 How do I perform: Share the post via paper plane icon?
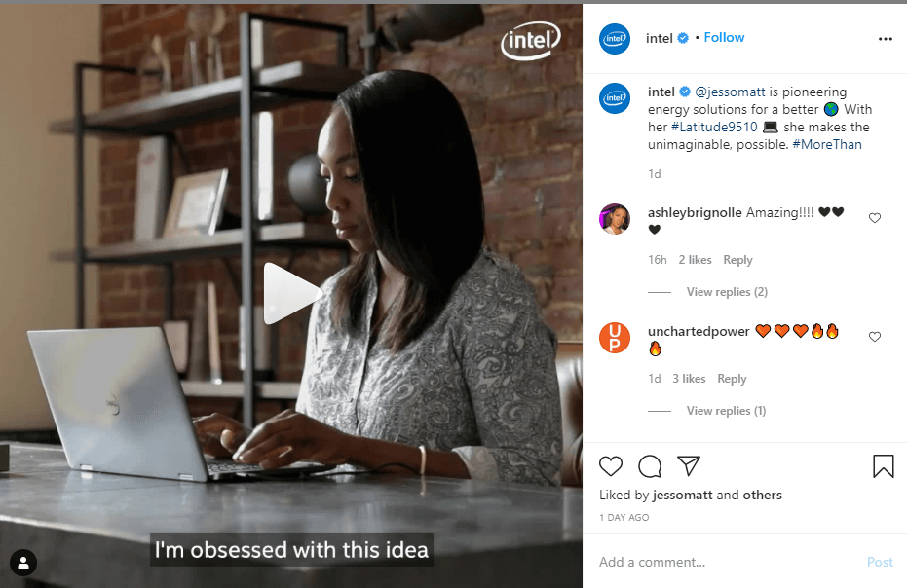pos(689,465)
